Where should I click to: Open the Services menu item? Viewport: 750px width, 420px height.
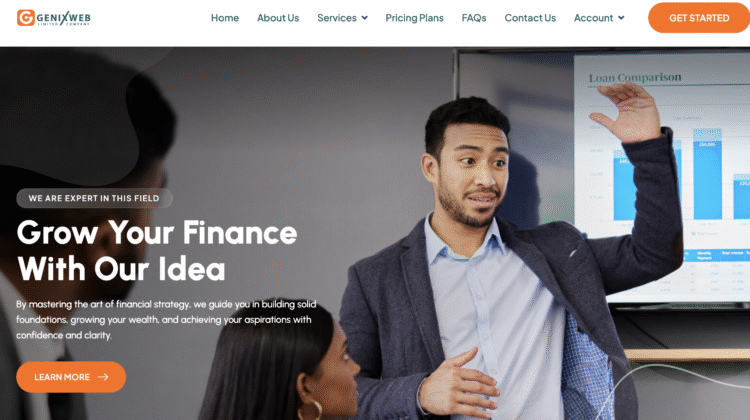click(337, 18)
